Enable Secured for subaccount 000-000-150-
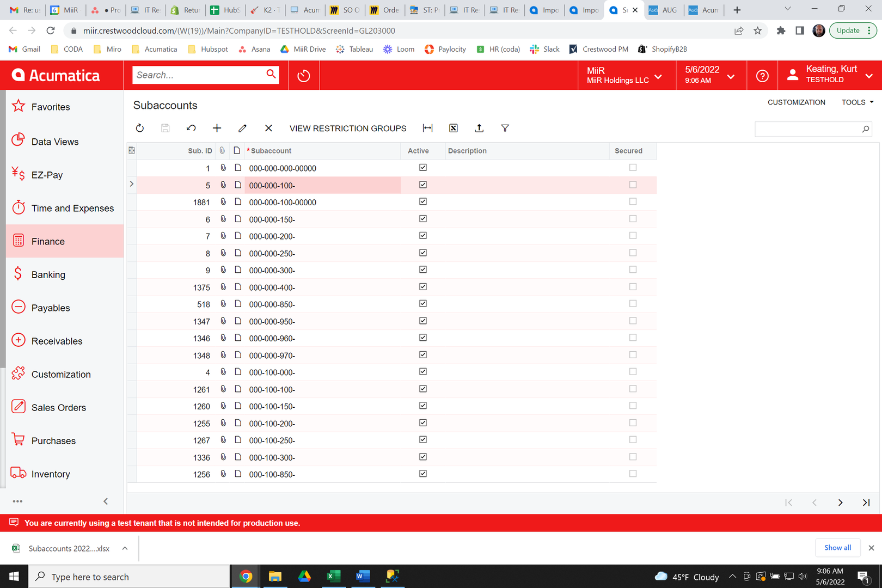 point(633,218)
